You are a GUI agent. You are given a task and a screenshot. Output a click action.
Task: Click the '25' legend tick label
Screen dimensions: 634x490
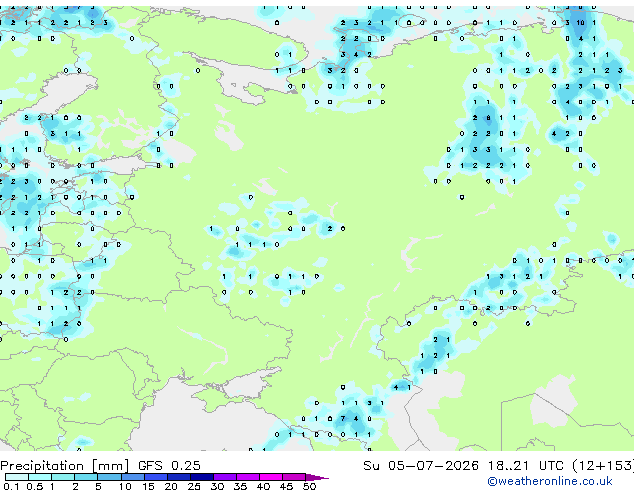[194, 486]
